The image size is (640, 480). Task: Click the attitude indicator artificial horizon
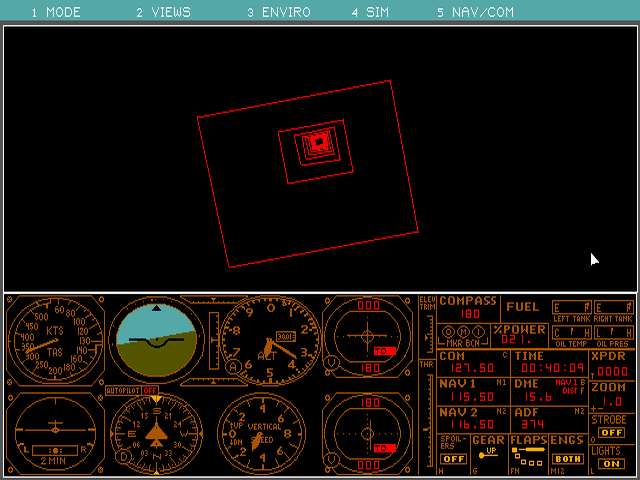click(x=156, y=340)
